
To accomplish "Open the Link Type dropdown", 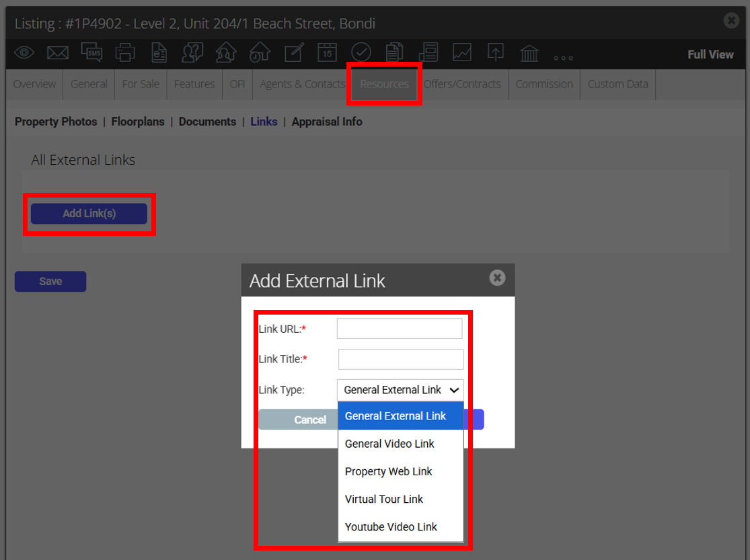I will coord(400,390).
